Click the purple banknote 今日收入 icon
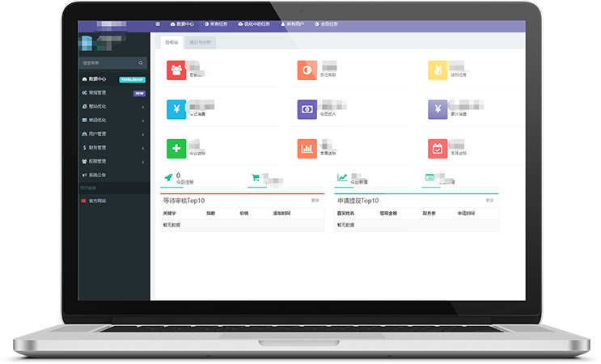Screen dimensions: 601x364 (307, 109)
